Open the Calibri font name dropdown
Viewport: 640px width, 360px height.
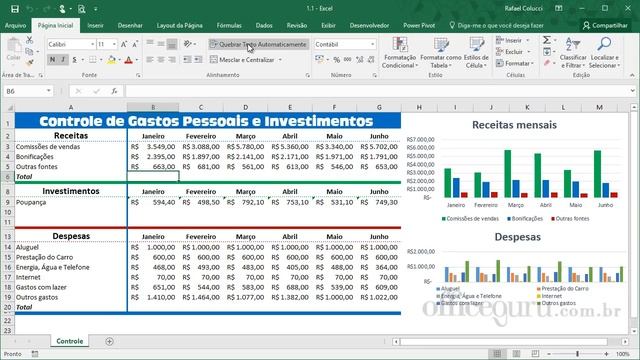pyautogui.click(x=93, y=44)
